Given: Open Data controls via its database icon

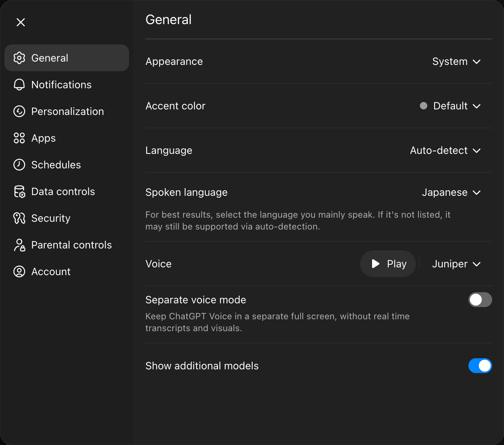Looking at the screenshot, I should point(19,191).
